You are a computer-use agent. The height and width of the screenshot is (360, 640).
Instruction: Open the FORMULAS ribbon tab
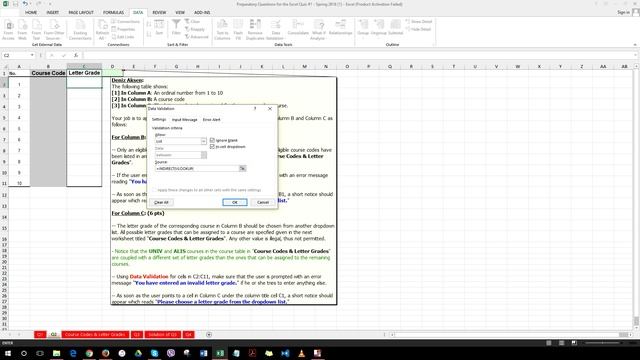(113, 13)
